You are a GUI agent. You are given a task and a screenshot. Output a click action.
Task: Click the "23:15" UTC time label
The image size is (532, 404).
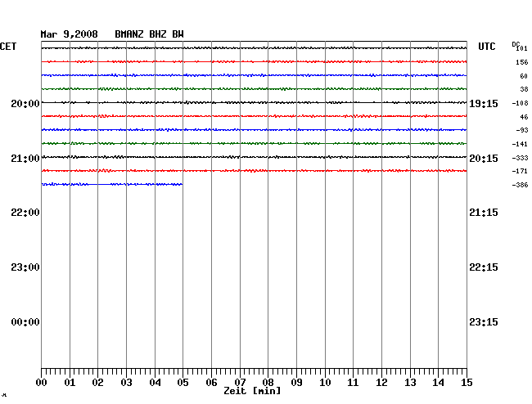484,322
